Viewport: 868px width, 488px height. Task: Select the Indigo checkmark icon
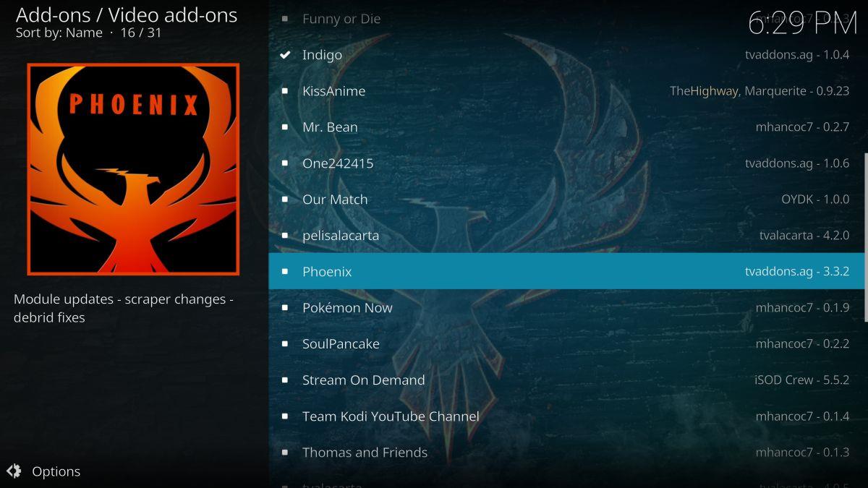click(285, 55)
